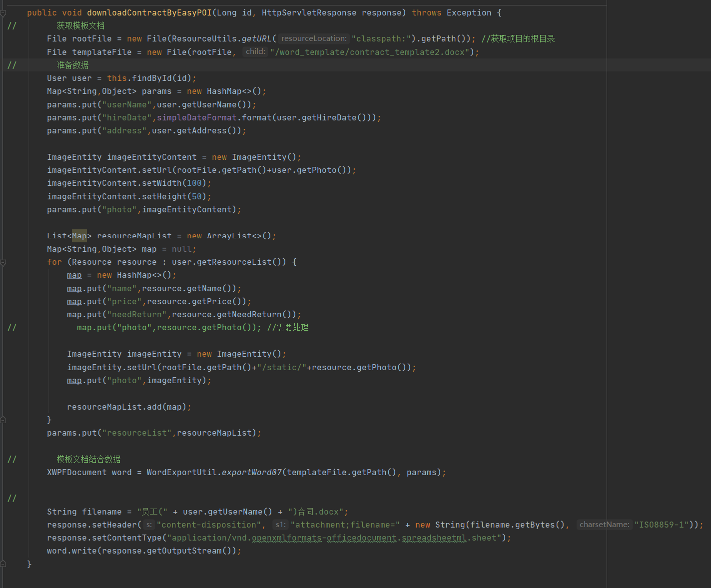Click the child: parameter hint
The height and width of the screenshot is (588, 711).
coord(255,51)
